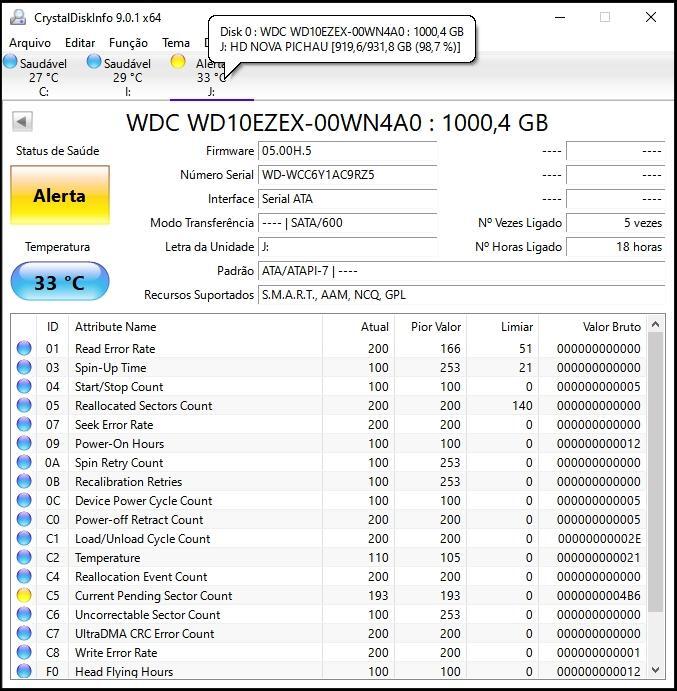The height and width of the screenshot is (691, 677).
Task: Click the Attribute Name column header
Action: pyautogui.click(x=195, y=327)
